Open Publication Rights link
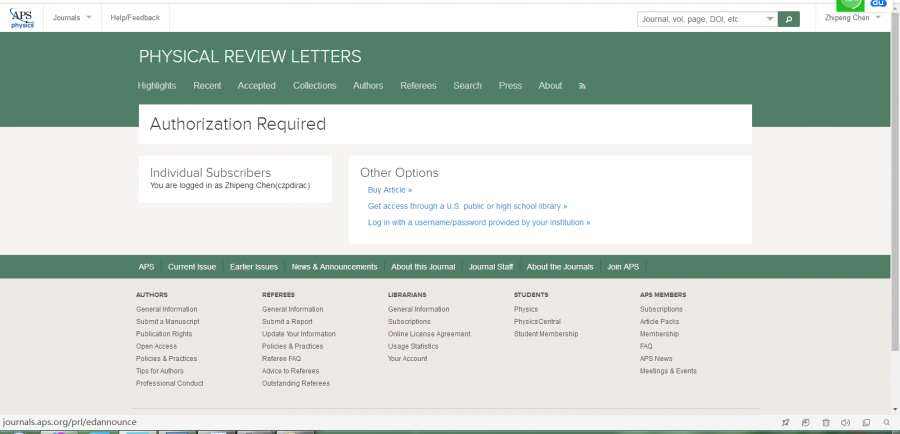The image size is (900, 434). tap(164, 334)
